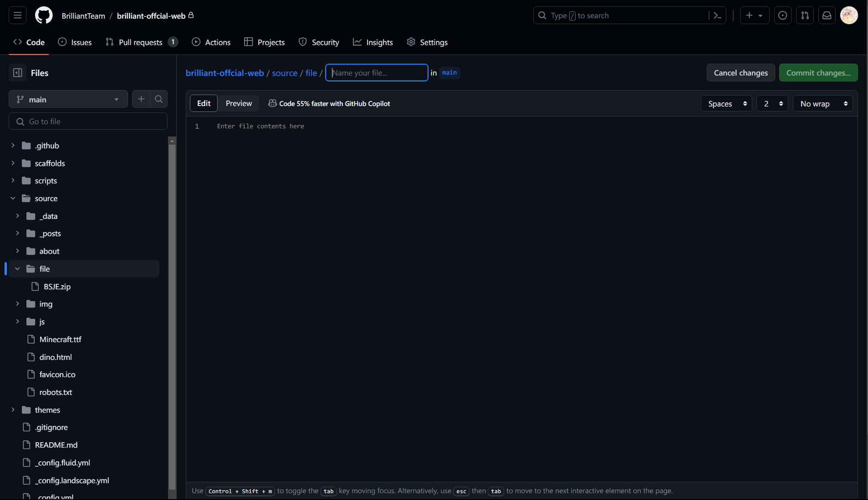The height and width of the screenshot is (500, 868).
Task: Open the notifications inbox icon
Action: click(827, 15)
